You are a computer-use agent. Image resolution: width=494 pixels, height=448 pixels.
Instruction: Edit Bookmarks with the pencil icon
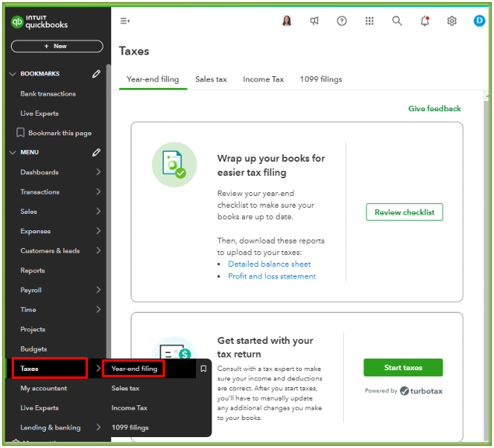(x=96, y=74)
